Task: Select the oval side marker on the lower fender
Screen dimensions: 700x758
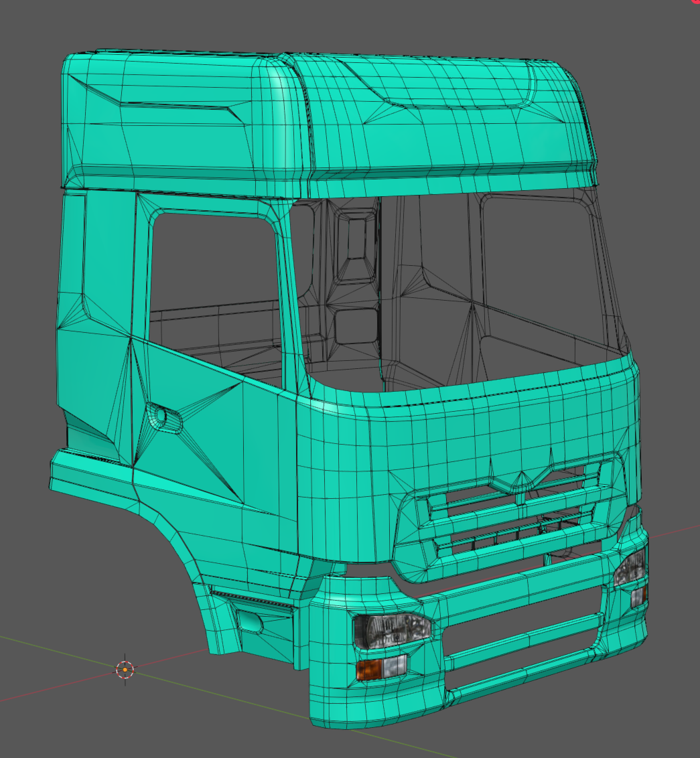Action: 253,623
